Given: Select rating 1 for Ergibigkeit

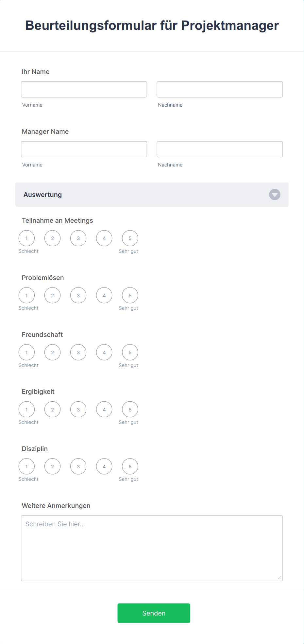Looking at the screenshot, I should tap(26, 409).
